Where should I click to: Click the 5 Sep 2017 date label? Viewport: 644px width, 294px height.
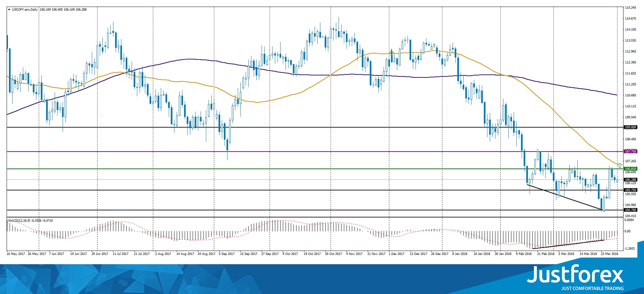coord(227,254)
